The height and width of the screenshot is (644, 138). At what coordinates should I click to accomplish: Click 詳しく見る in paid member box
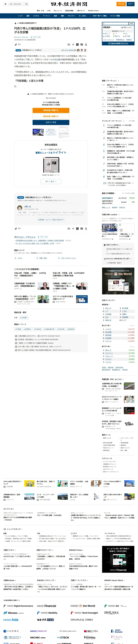tap(51, 182)
